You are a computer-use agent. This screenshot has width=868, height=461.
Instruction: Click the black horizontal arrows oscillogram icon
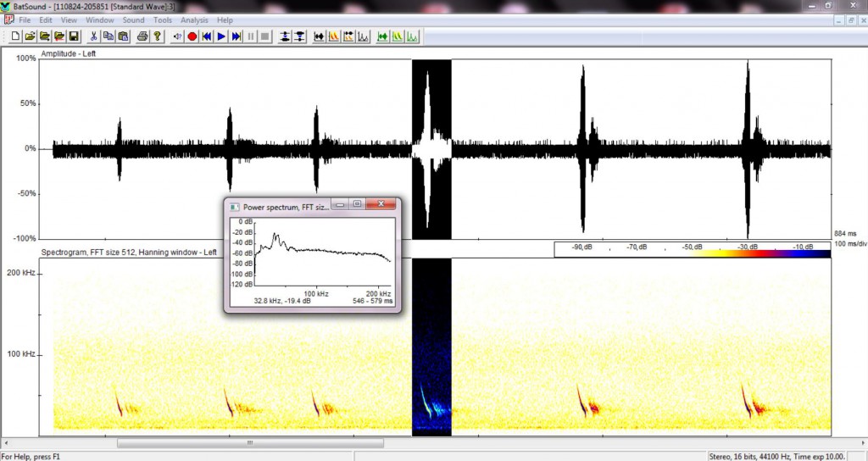tap(320, 36)
